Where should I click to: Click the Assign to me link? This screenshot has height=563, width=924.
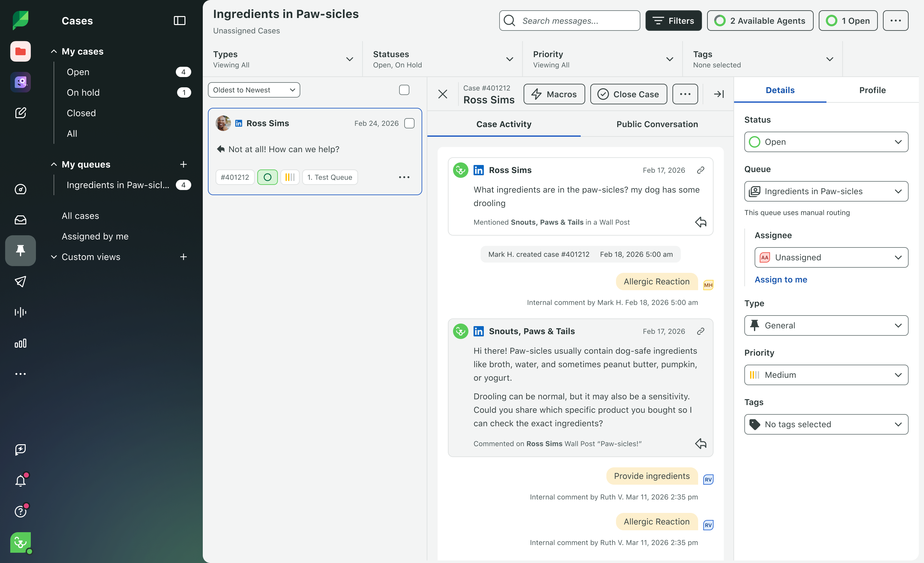click(x=781, y=280)
